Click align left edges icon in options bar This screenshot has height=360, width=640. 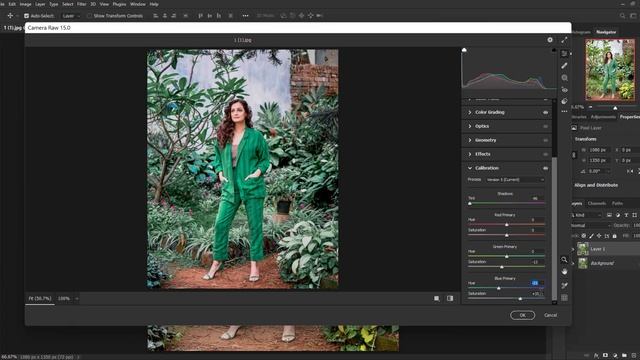(156, 16)
